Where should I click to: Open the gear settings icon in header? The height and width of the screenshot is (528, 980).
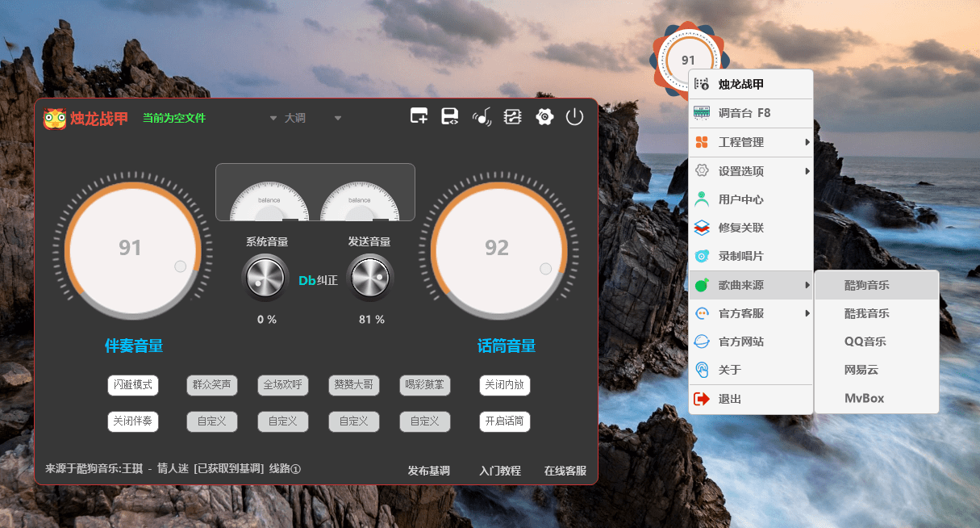point(544,117)
